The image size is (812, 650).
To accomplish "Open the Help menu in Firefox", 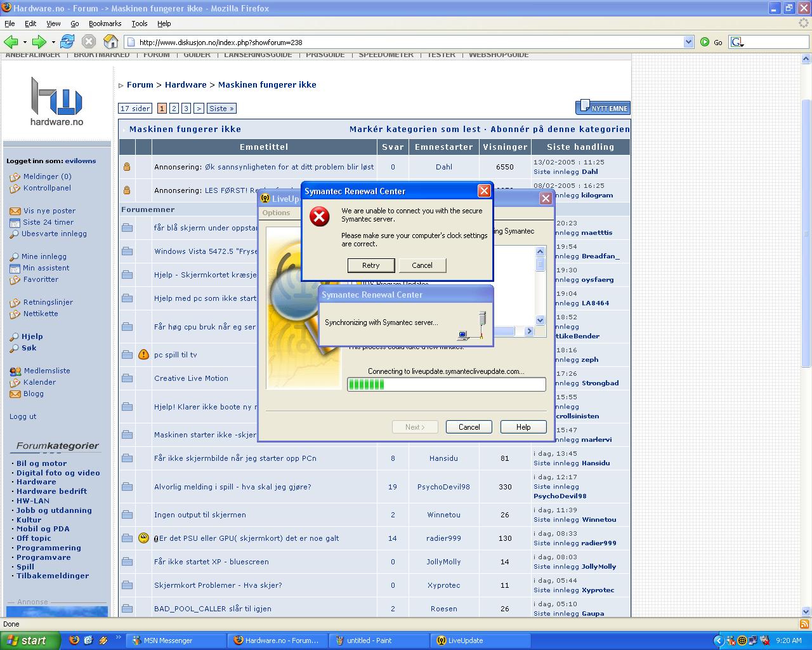I will pyautogui.click(x=164, y=23).
